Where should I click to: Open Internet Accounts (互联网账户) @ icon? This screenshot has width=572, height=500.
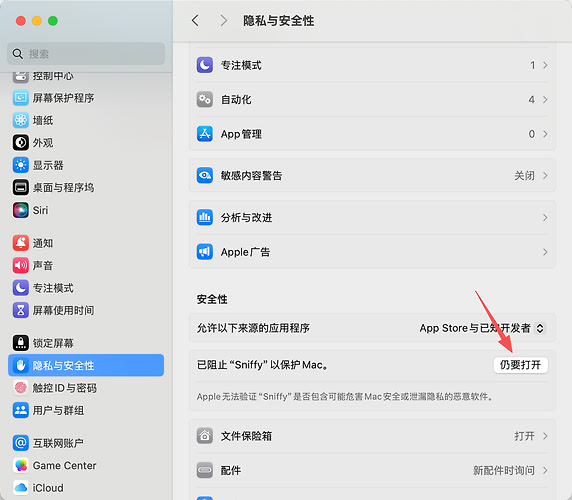click(x=21, y=443)
